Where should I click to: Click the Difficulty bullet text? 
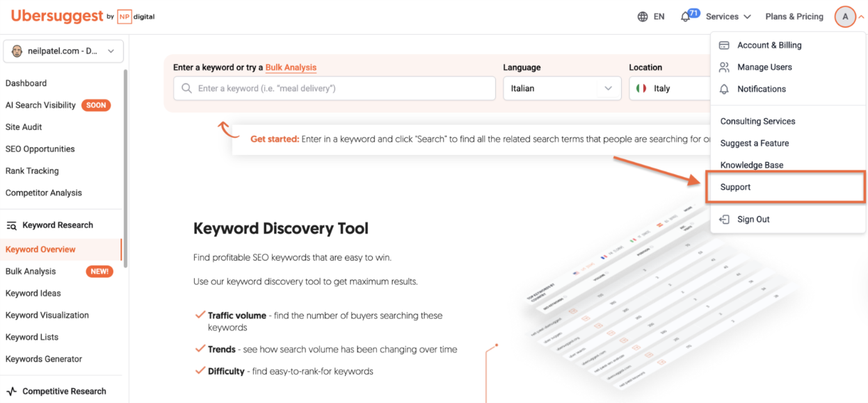tap(291, 372)
